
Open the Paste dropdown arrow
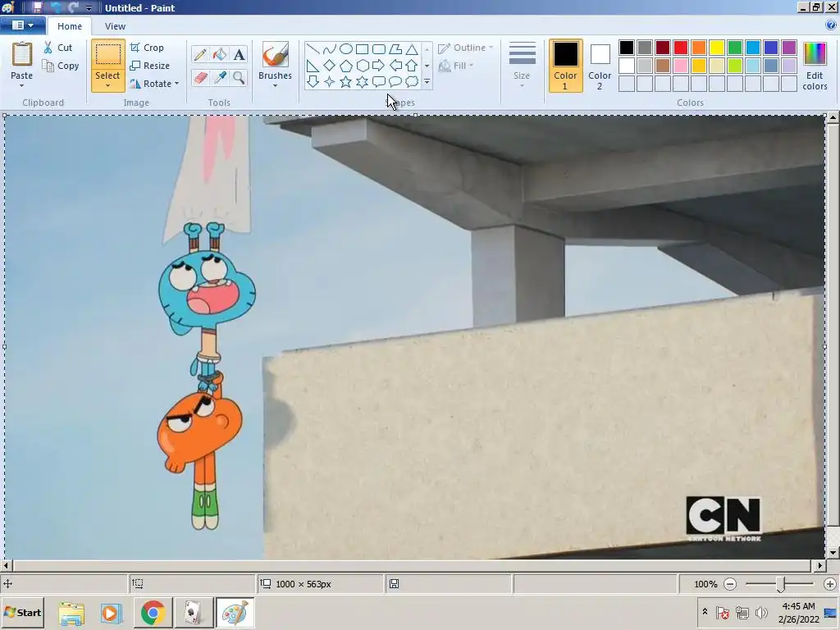(x=22, y=85)
